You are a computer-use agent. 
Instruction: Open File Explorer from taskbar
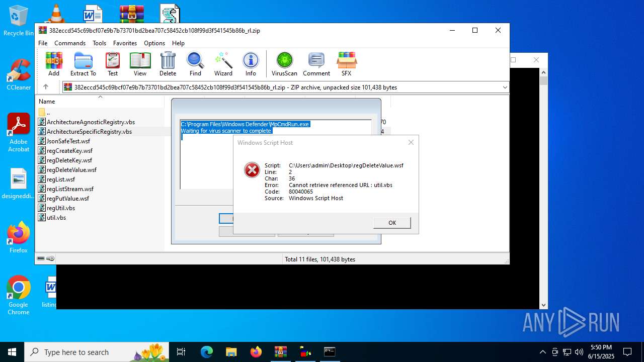pyautogui.click(x=231, y=352)
